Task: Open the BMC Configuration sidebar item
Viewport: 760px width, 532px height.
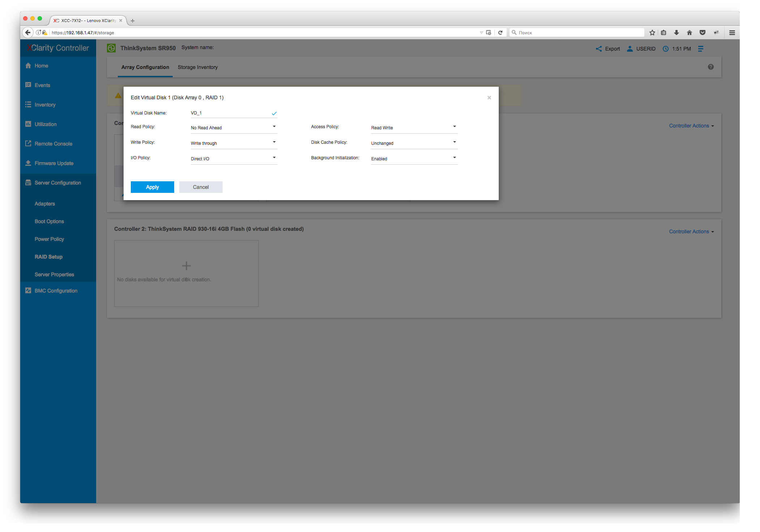Action: click(x=56, y=291)
